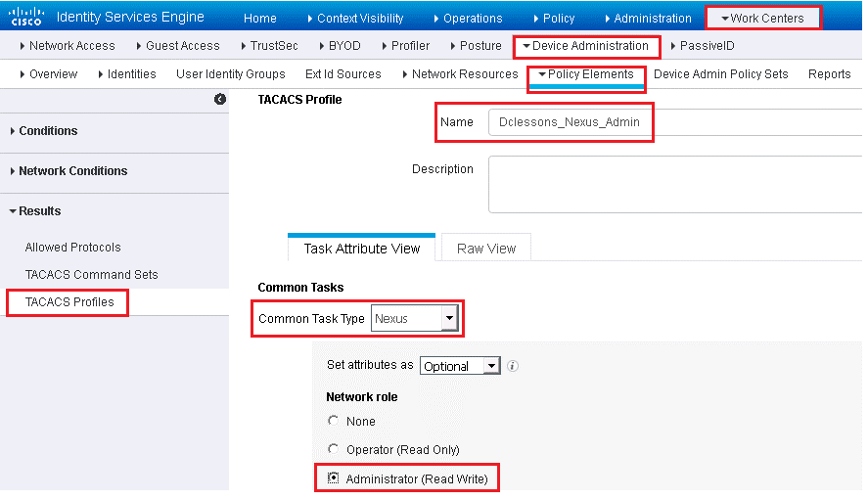Go to User Identity Groups
Image resolution: width=868 pixels, height=500 pixels.
click(x=231, y=74)
